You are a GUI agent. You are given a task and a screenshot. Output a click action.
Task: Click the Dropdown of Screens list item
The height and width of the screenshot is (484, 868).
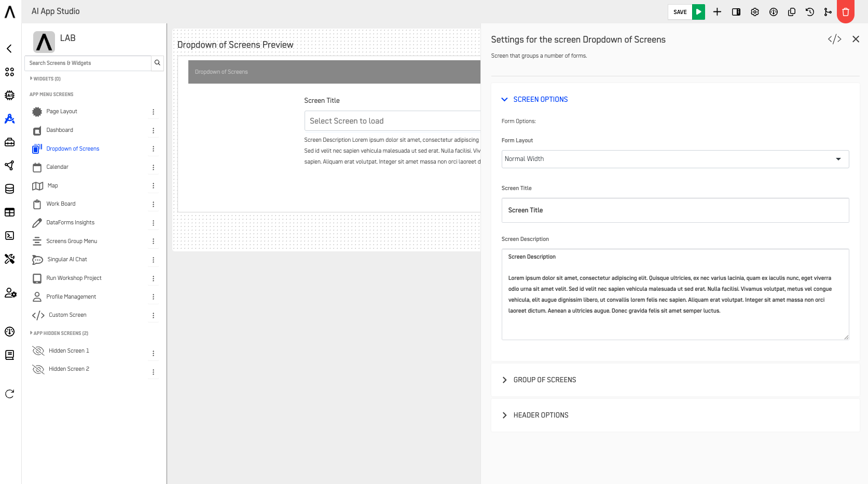(73, 149)
